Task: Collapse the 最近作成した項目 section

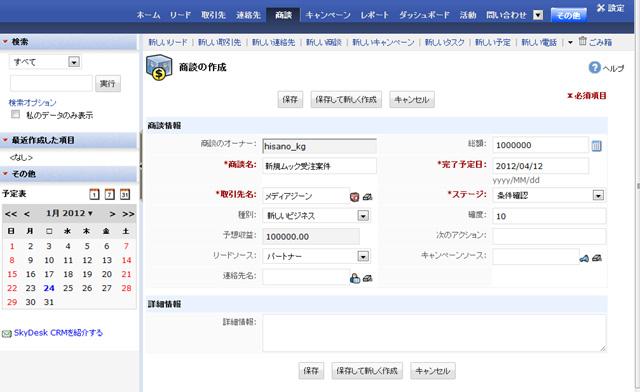Action: pos(6,140)
